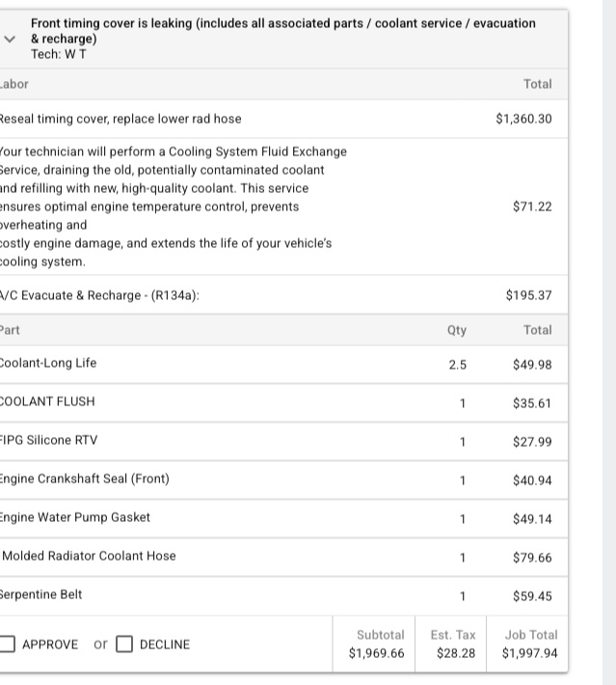Click the Subtotal value $1,969.66
Screen dimensions: 616x685
tap(376, 654)
